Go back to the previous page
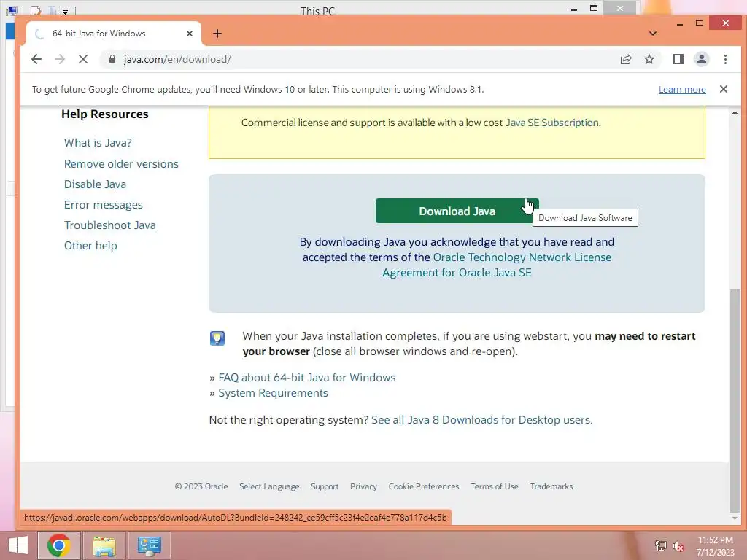Viewport: 747px width, 560px height. point(36,59)
